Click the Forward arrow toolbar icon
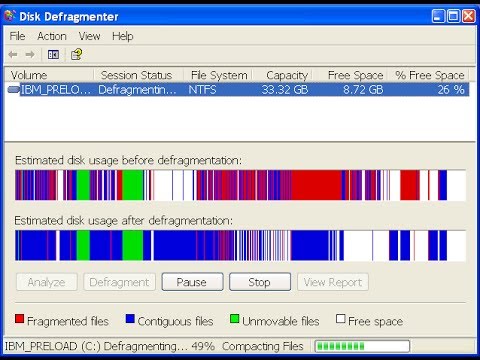The height and width of the screenshot is (360, 480). [x=30, y=54]
